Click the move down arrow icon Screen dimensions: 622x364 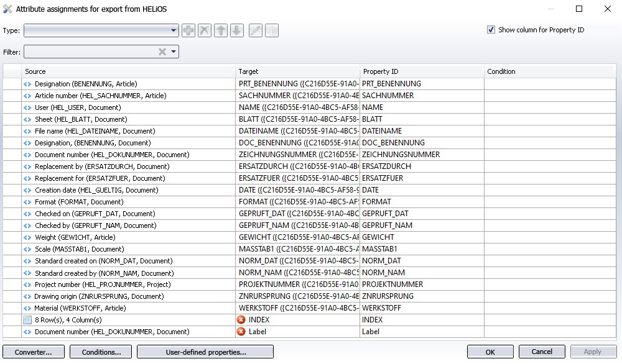[x=236, y=30]
